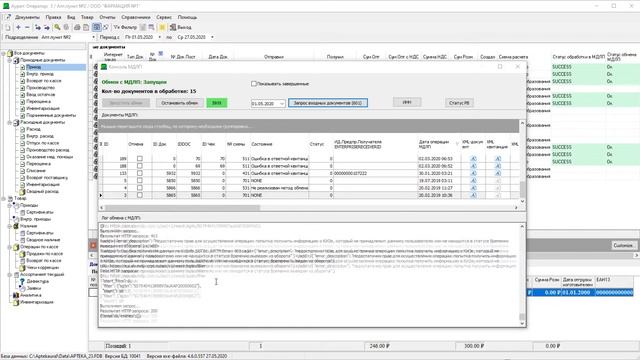Image resolution: width=640 pixels, height=360 pixels.
Task: Select the Чеки коррекции tree item
Action: (x=43, y=267)
